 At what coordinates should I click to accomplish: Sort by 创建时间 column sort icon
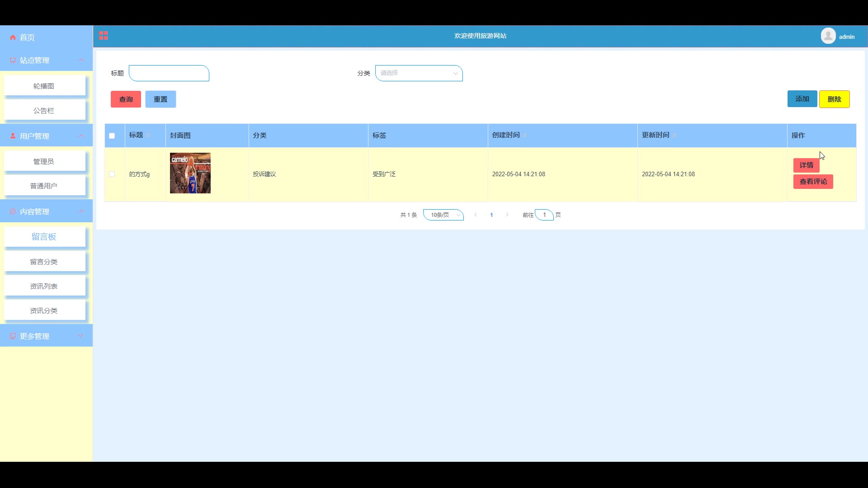524,135
